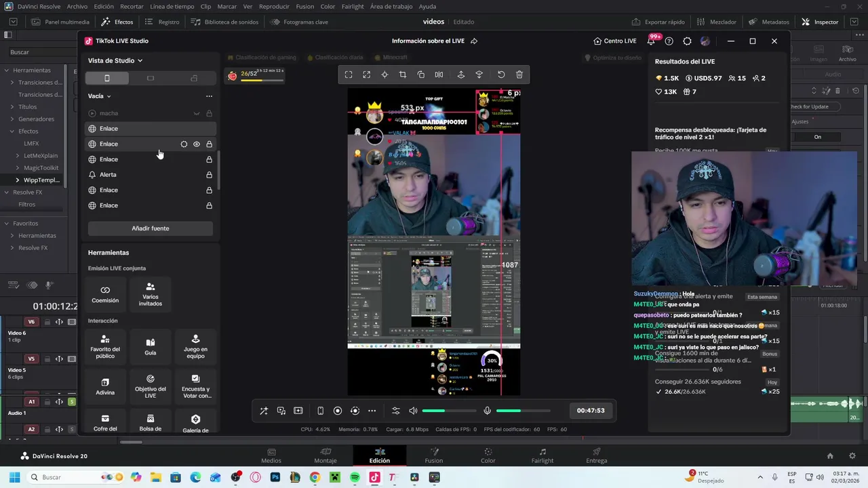Fit the source to screen in preview toolbar
Viewport: 868px width, 488px height.
pos(349,75)
